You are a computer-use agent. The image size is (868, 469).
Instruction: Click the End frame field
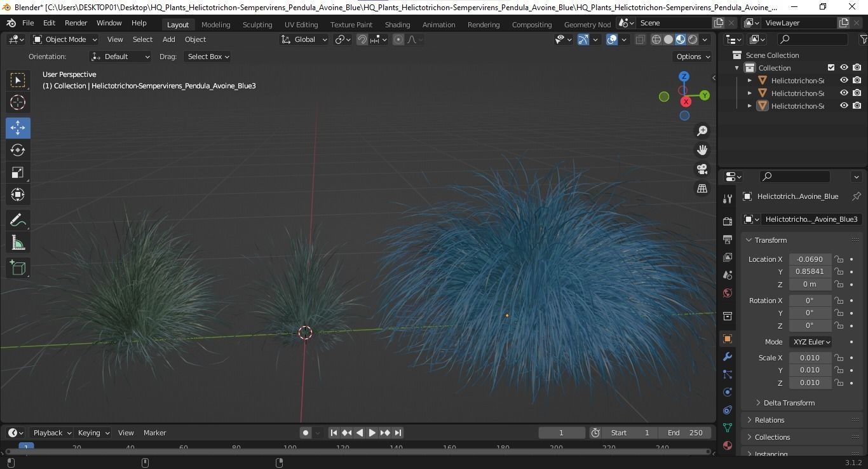pyautogui.click(x=685, y=433)
